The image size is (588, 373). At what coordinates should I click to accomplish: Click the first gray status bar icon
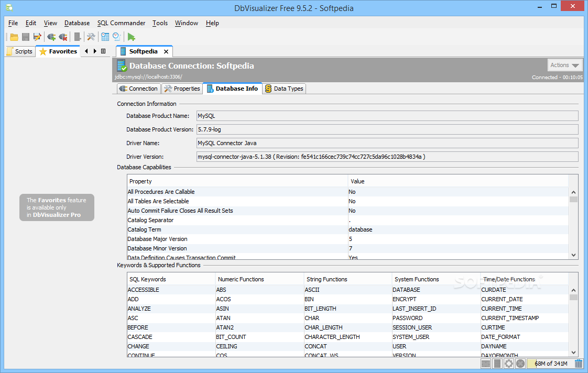tap(486, 363)
